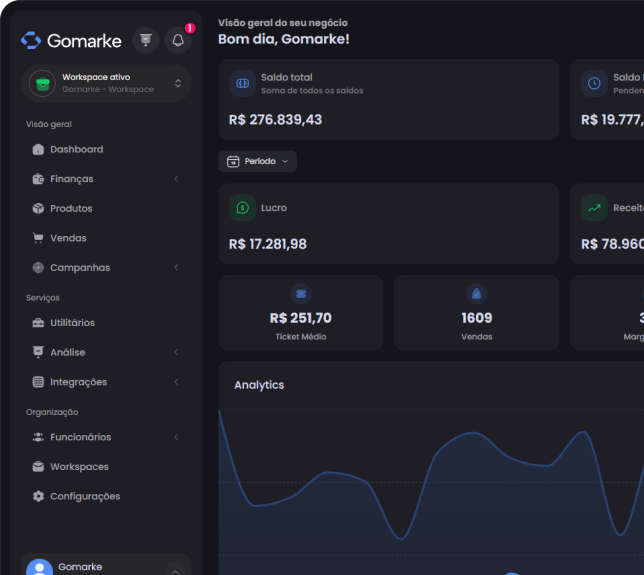This screenshot has height=575, width=644.
Task: Open the Configurações page
Action: tap(84, 496)
